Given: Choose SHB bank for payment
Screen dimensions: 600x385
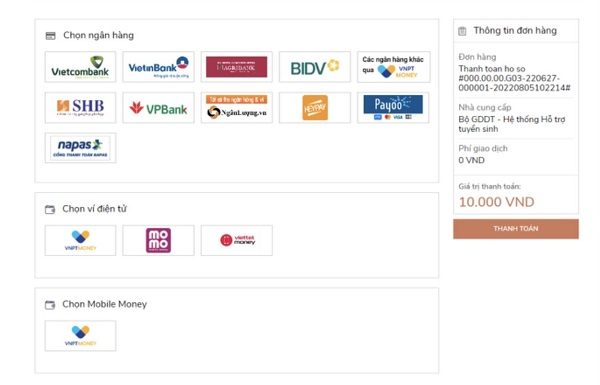Looking at the screenshot, I should point(80,108).
